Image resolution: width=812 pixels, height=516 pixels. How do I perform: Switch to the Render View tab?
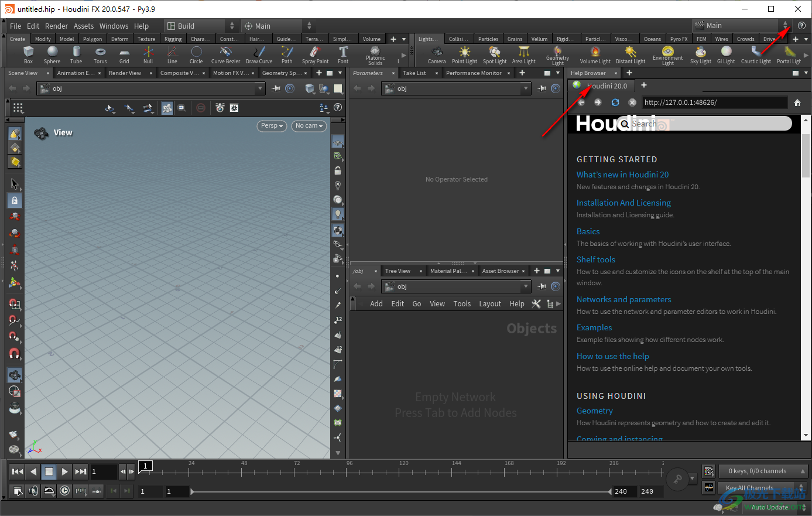(x=125, y=73)
